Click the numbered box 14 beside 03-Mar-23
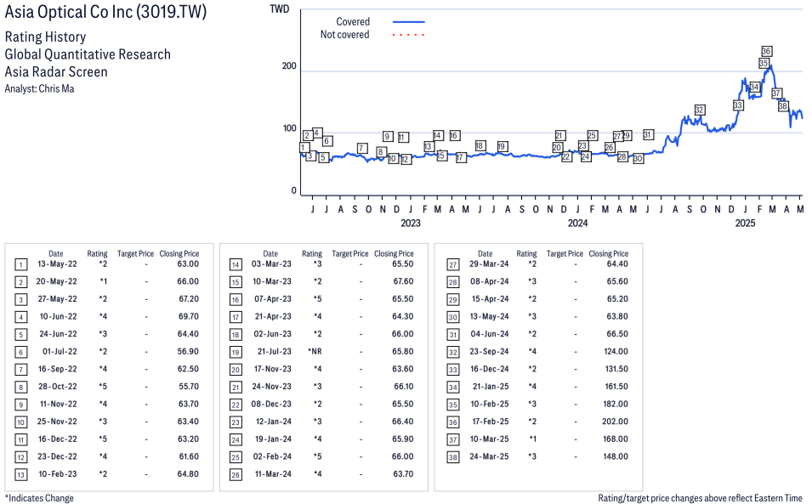Image resolution: width=812 pixels, height=504 pixels. click(236, 265)
